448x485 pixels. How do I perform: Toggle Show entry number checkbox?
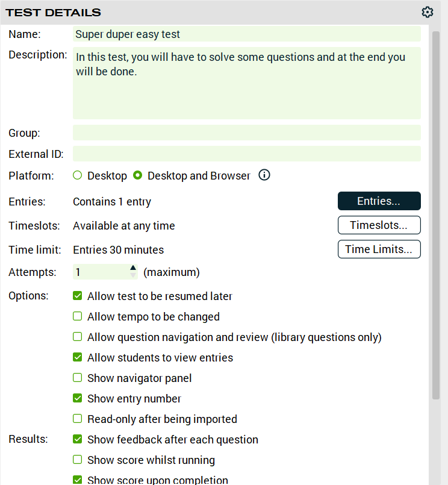click(77, 399)
